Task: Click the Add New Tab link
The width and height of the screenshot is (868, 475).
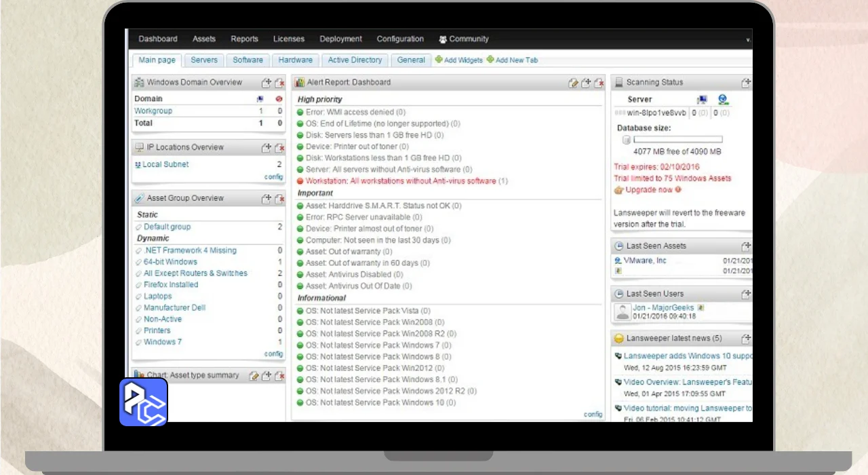Action: pyautogui.click(x=512, y=60)
